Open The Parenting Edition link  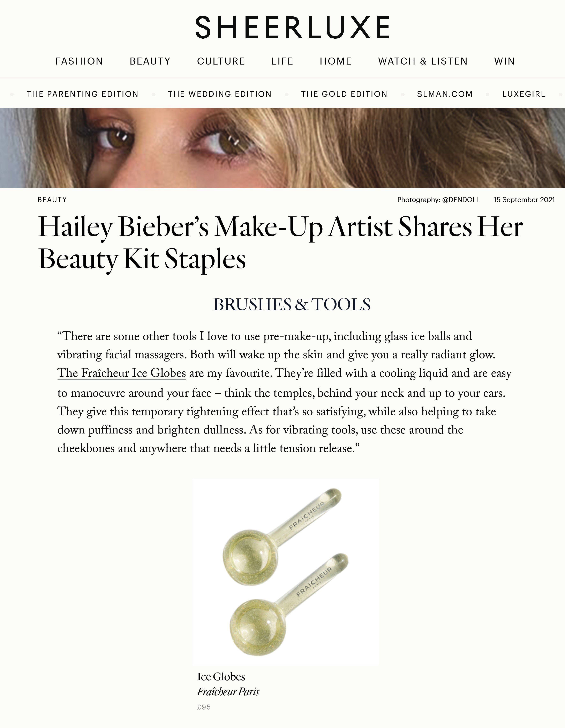point(83,94)
